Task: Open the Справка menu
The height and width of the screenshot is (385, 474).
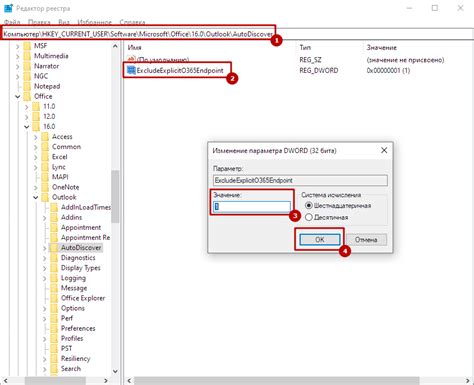Action: 132,22
